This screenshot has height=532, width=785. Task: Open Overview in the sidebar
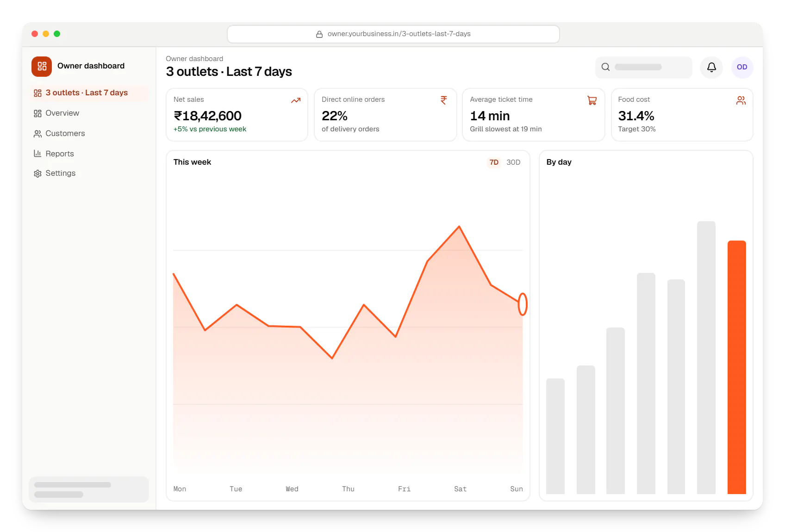[89, 113]
